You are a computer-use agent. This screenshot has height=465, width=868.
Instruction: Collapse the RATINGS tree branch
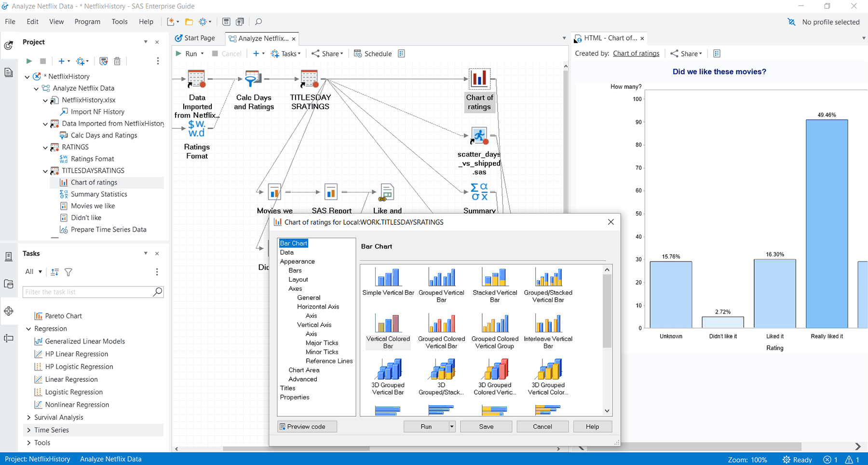pyautogui.click(x=45, y=147)
